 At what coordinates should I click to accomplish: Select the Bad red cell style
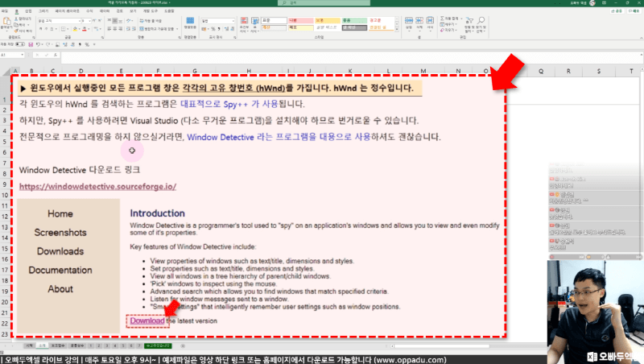300,20
